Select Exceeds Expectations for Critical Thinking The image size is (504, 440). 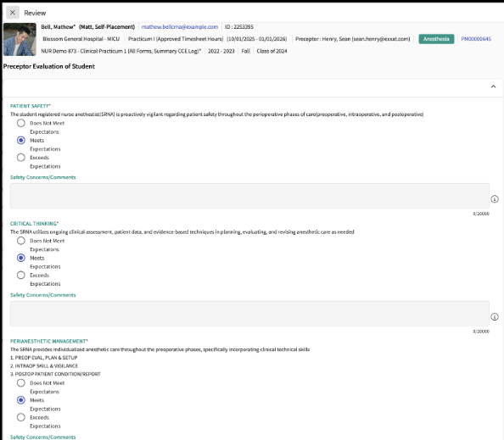click(21, 275)
